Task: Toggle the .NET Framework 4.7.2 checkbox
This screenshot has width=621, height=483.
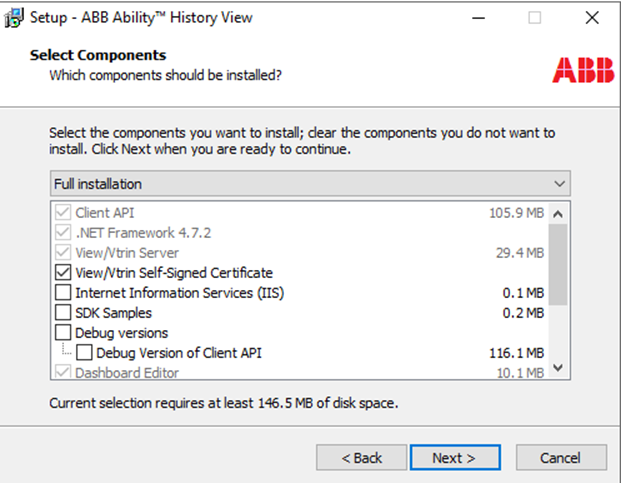Action: (63, 232)
